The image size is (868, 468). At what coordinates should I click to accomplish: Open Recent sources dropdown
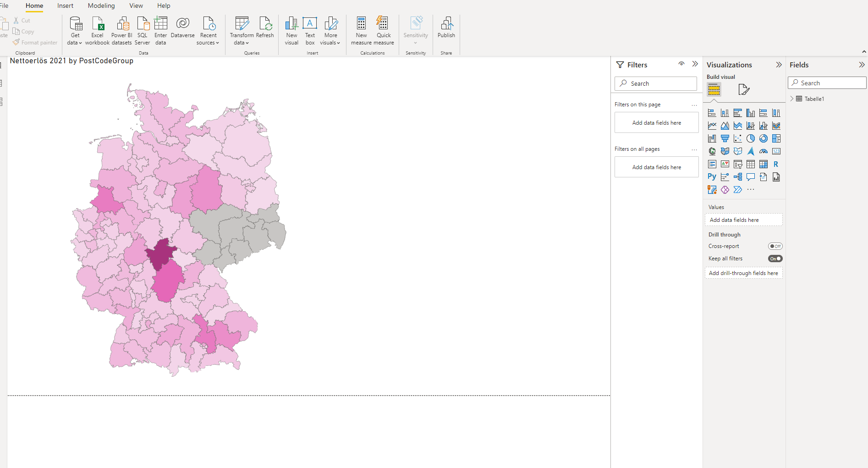point(208,31)
